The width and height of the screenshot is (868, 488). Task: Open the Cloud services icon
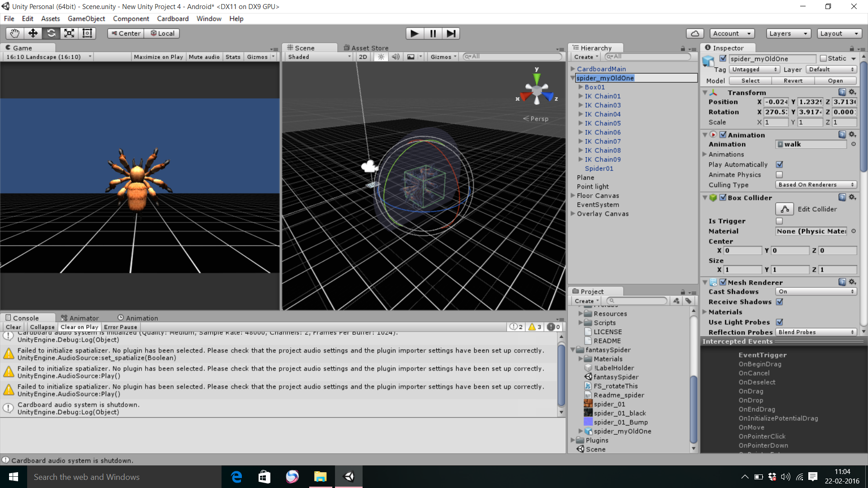[695, 33]
